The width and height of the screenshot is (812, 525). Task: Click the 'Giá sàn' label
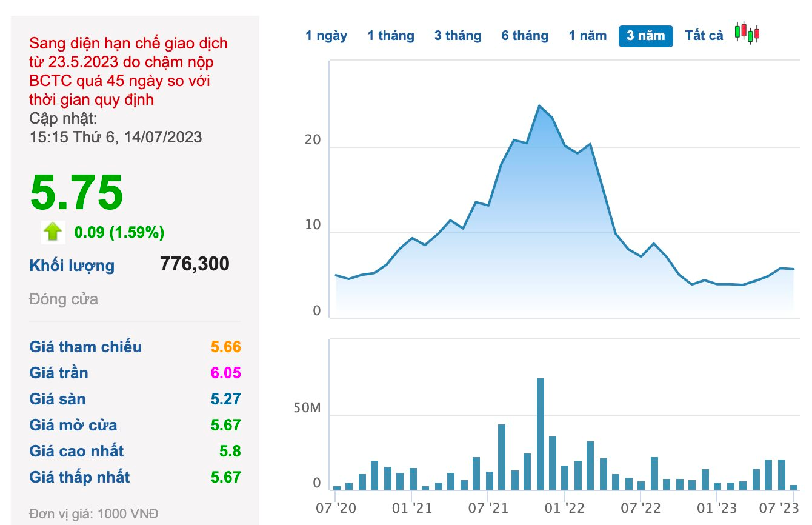click(58, 399)
